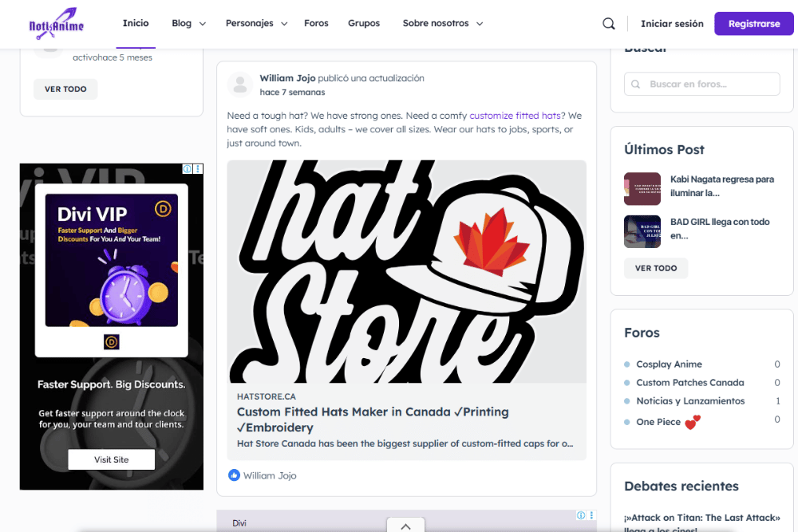Screen dimensions: 798x532
Task: Open the Cosplay Anime forum link
Action: 669,365
